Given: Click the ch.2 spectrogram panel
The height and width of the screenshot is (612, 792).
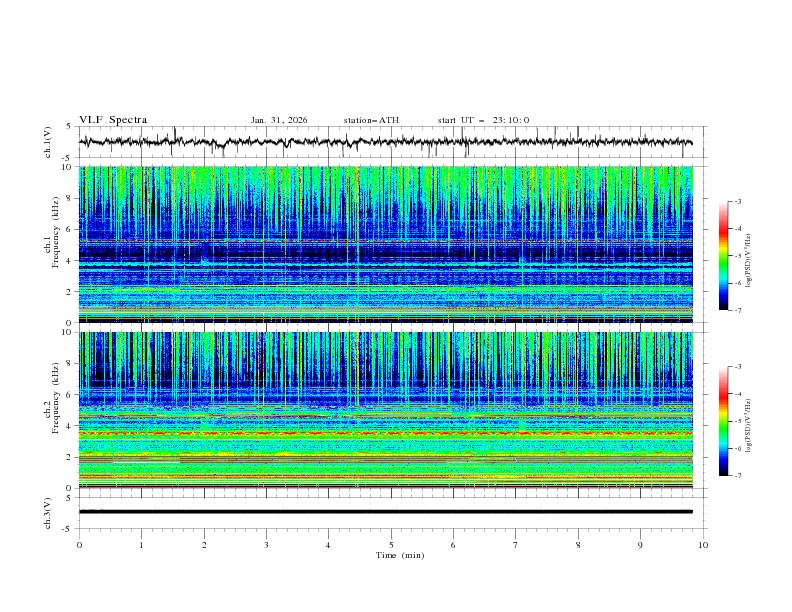Looking at the screenshot, I should point(390,410).
